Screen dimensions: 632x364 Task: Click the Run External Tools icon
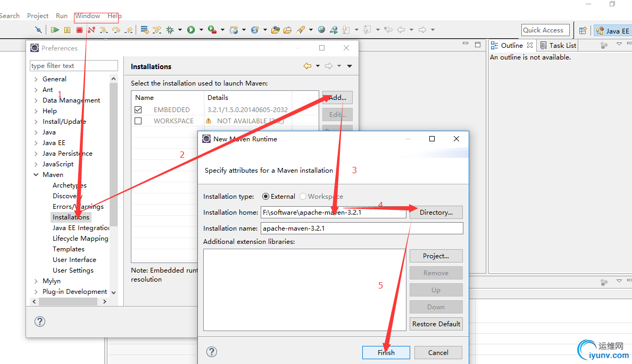pyautogui.click(x=212, y=30)
